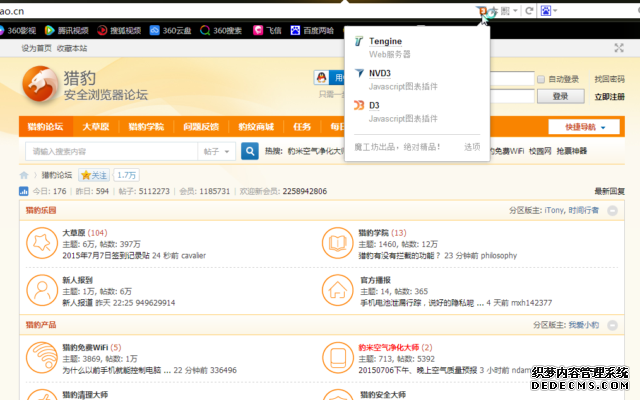Open the 官方播报 forum title
This screenshot has width=640, height=400.
coord(376,280)
